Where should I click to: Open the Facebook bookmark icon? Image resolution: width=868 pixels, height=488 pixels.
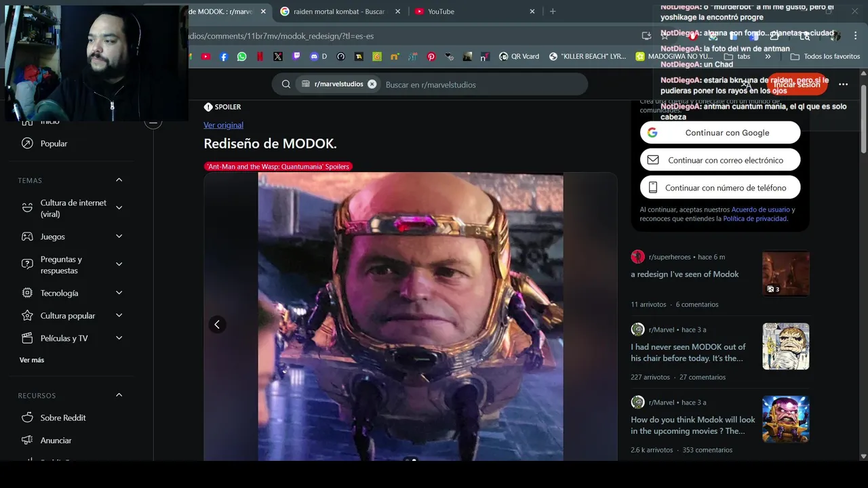coord(224,57)
